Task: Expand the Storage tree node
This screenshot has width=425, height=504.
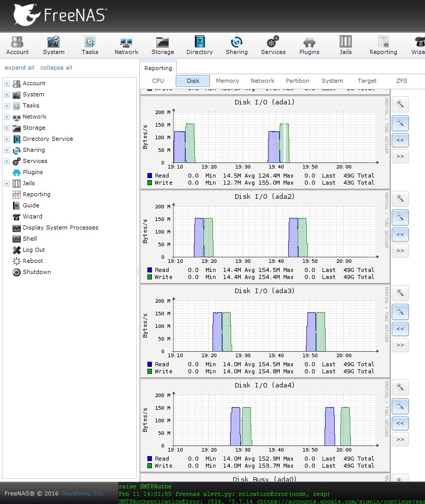Action: click(x=7, y=128)
